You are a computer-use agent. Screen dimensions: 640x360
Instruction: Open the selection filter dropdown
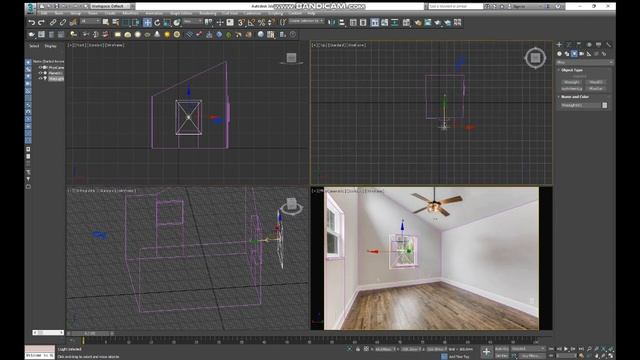pyautogui.click(x=90, y=21)
